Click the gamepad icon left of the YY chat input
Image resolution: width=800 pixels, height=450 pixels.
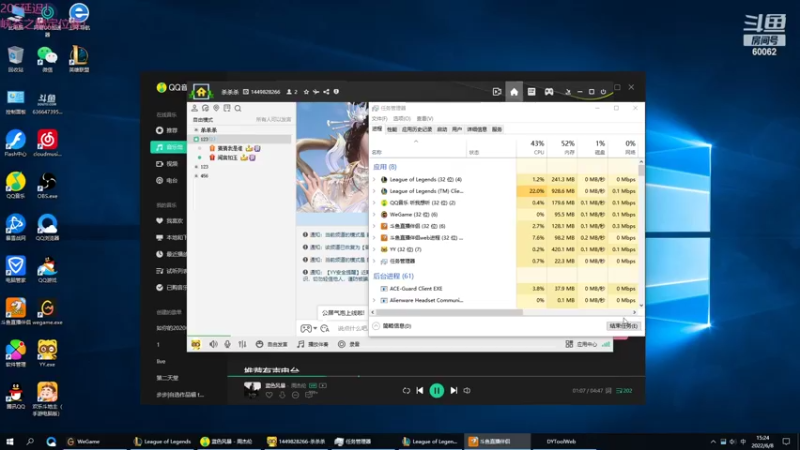pyautogui.click(x=306, y=329)
